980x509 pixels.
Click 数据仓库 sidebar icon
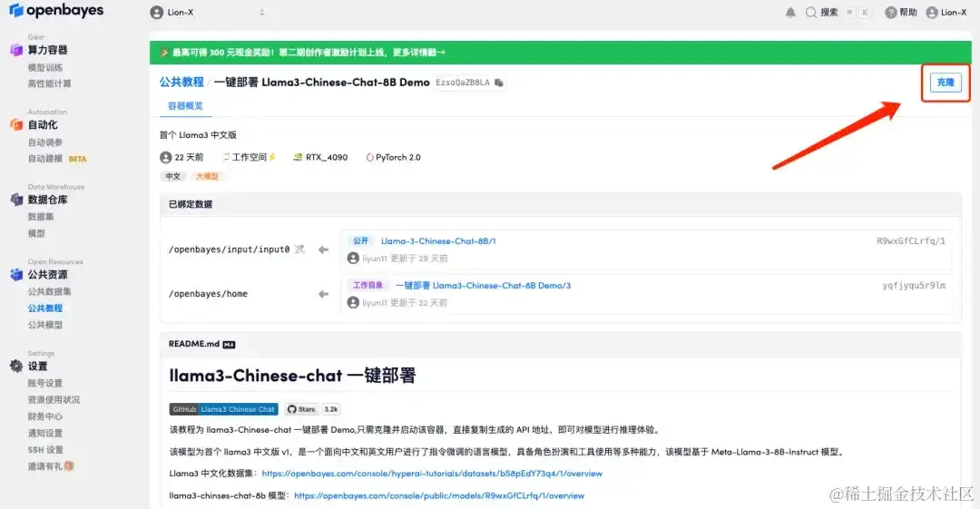pyautogui.click(x=16, y=200)
